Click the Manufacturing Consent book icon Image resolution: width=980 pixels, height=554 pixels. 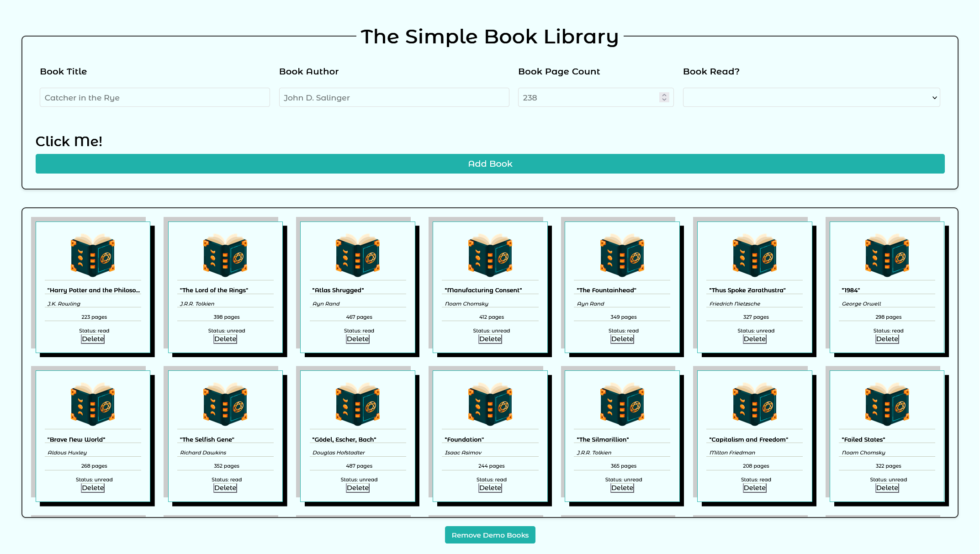490,256
